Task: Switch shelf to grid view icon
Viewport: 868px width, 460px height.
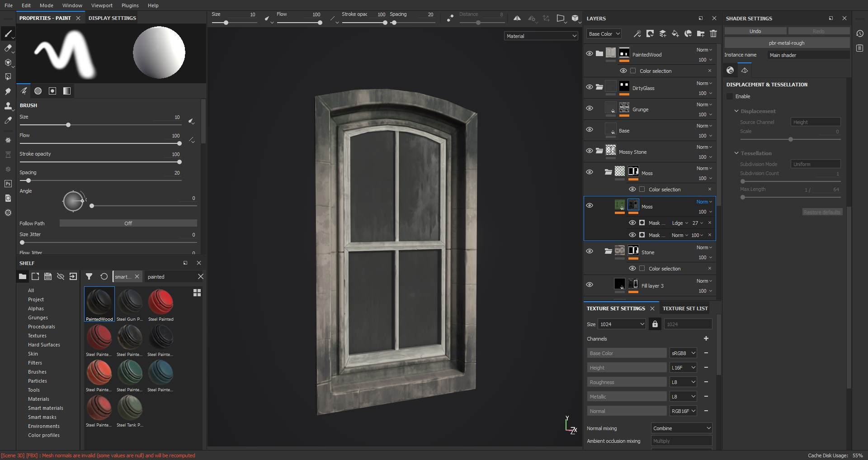Action: coord(197,293)
